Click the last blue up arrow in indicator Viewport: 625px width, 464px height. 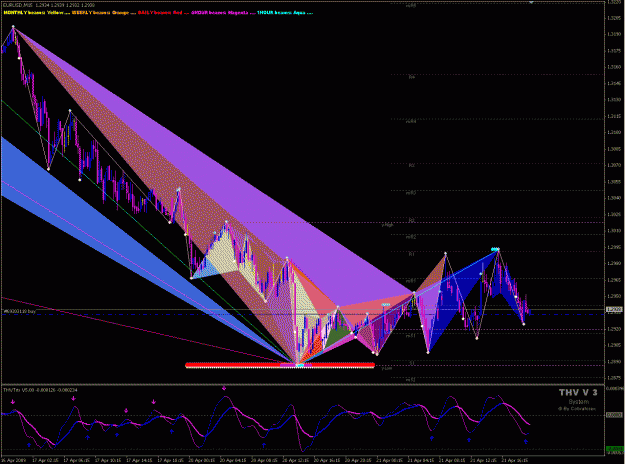526,441
